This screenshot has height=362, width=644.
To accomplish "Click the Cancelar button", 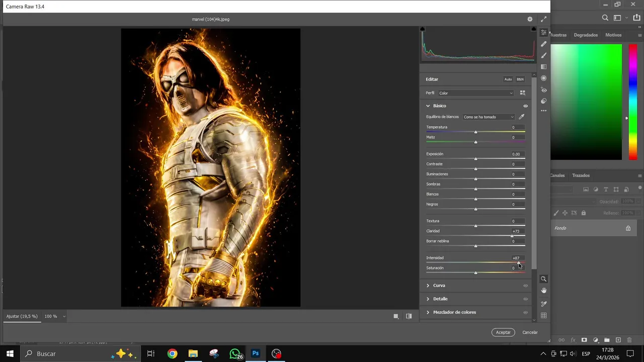I will tap(530, 332).
